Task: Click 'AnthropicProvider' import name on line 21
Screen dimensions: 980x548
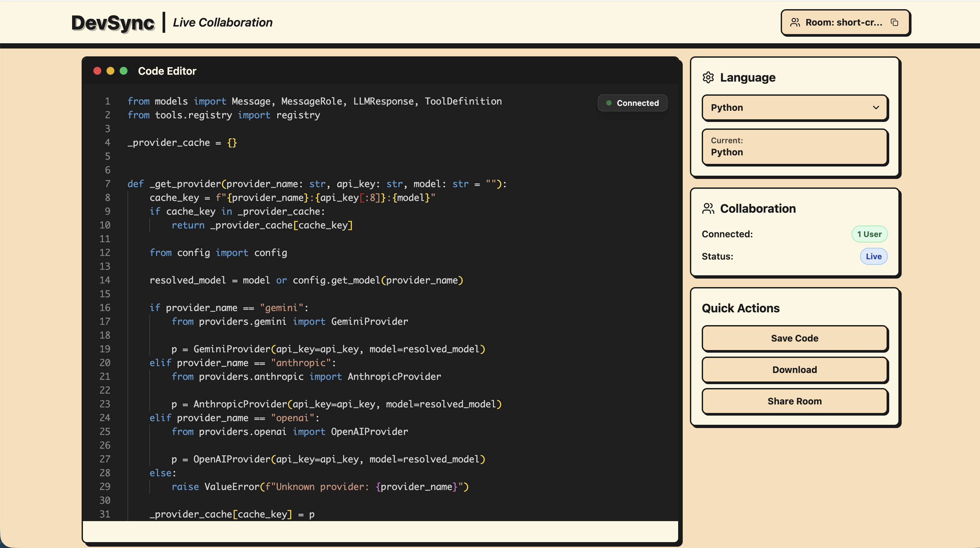Action: 394,377
